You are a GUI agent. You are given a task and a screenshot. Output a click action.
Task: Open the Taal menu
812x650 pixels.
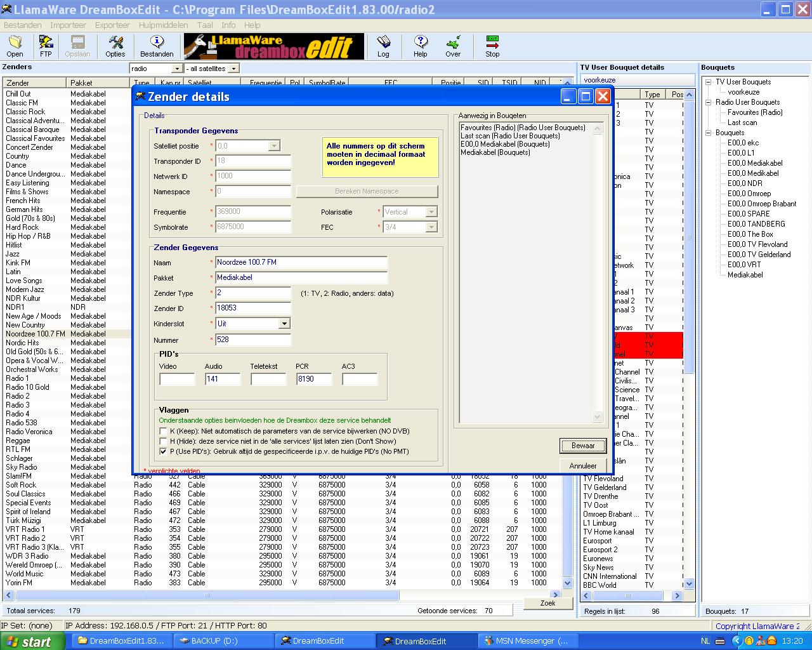coord(205,25)
